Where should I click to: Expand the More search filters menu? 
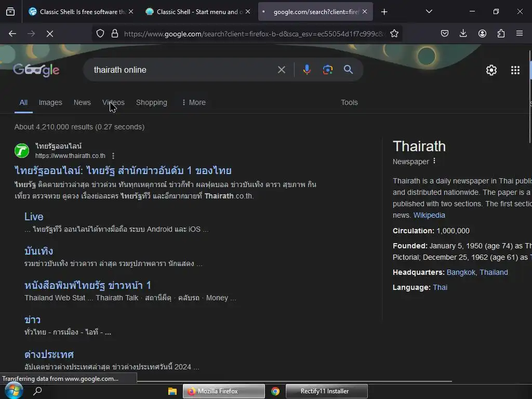click(194, 102)
